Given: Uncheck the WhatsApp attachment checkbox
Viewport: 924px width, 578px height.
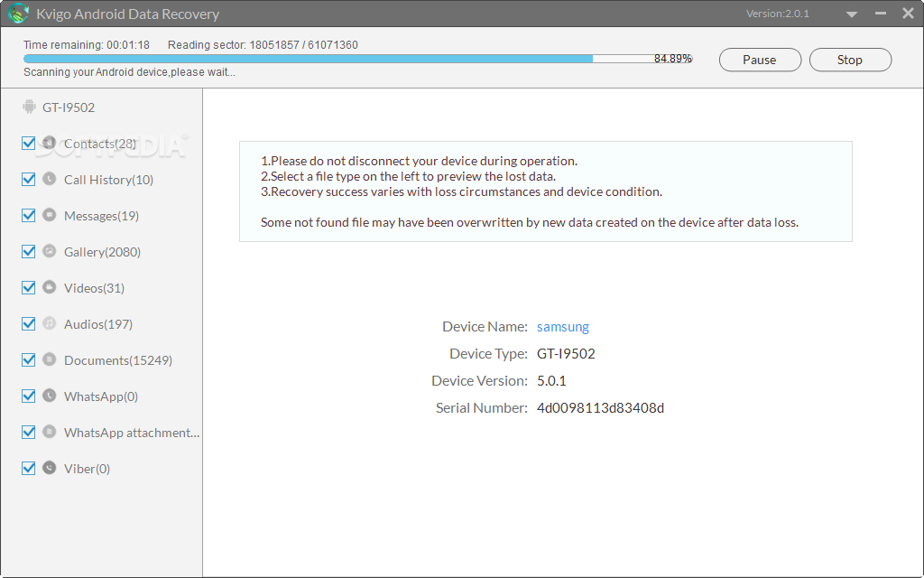Looking at the screenshot, I should tap(28, 432).
